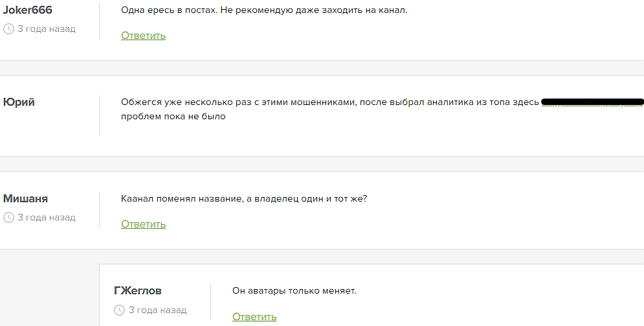Click Ответить under ГЖеглов's reply
Screen dimensions: 644x326
coord(254,317)
